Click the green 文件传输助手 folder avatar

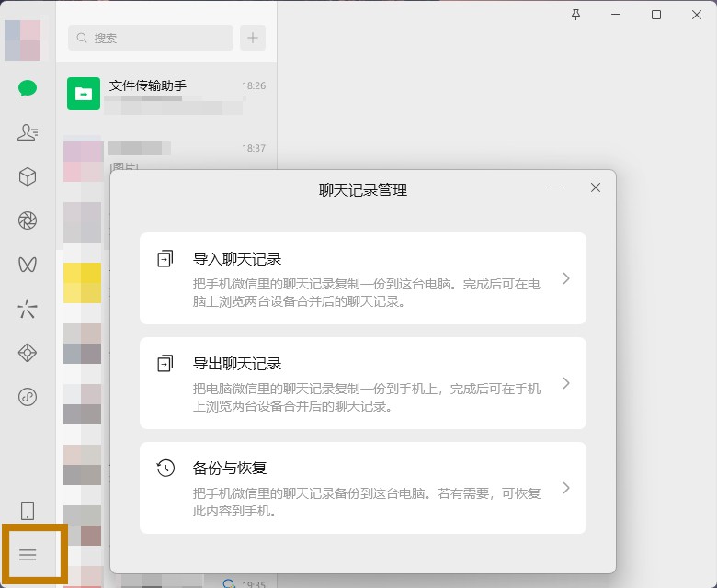pyautogui.click(x=84, y=94)
